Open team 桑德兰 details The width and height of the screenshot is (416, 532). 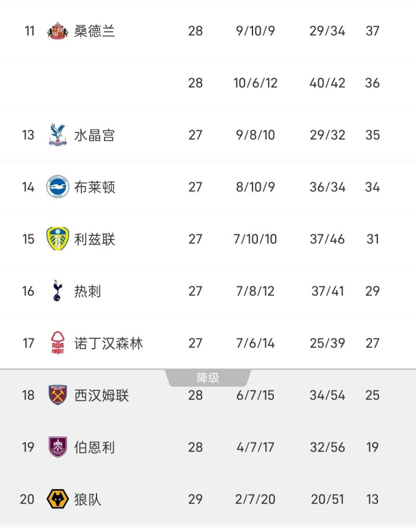tap(95, 31)
